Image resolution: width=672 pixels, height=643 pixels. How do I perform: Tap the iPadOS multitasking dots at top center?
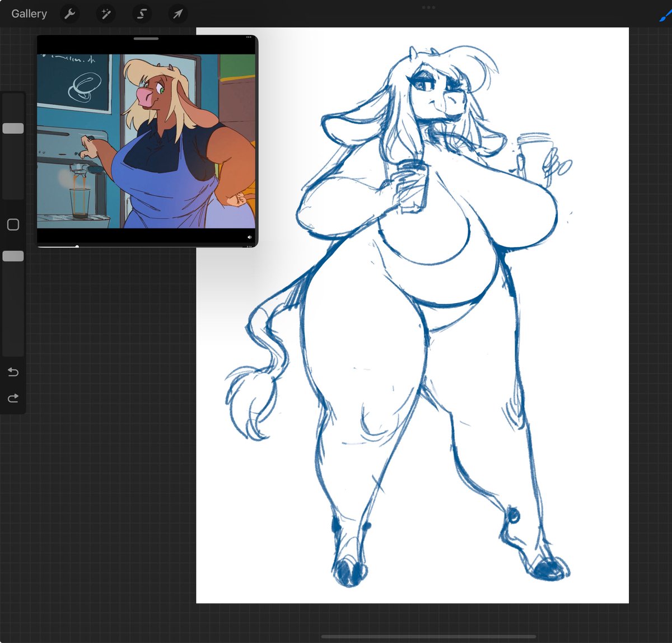(429, 7)
